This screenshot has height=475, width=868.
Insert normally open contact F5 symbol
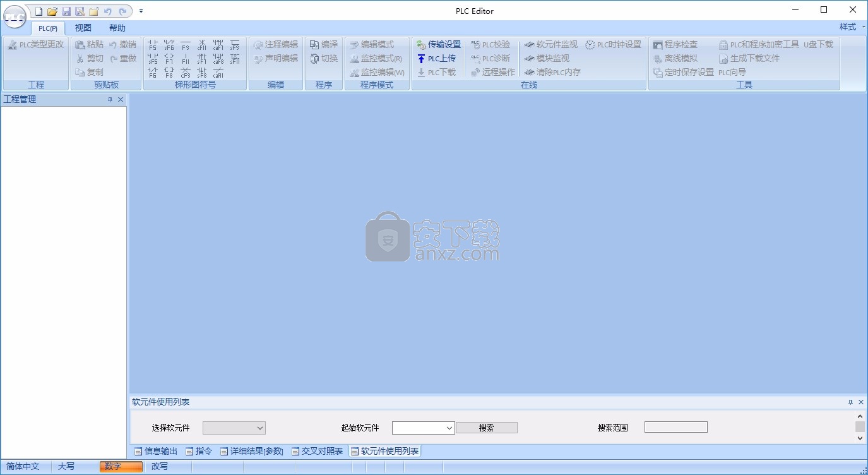(153, 44)
